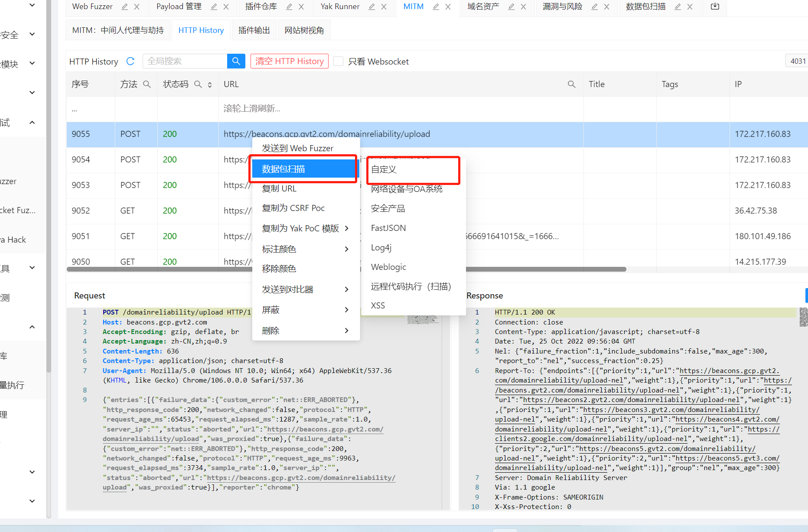Close the 漏洞与风险 tab

[x=606, y=7]
